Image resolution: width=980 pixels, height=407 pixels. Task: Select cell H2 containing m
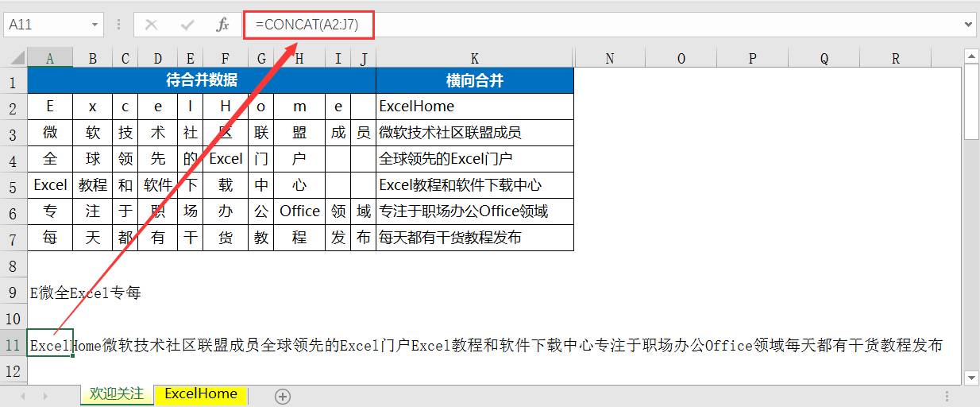click(299, 107)
